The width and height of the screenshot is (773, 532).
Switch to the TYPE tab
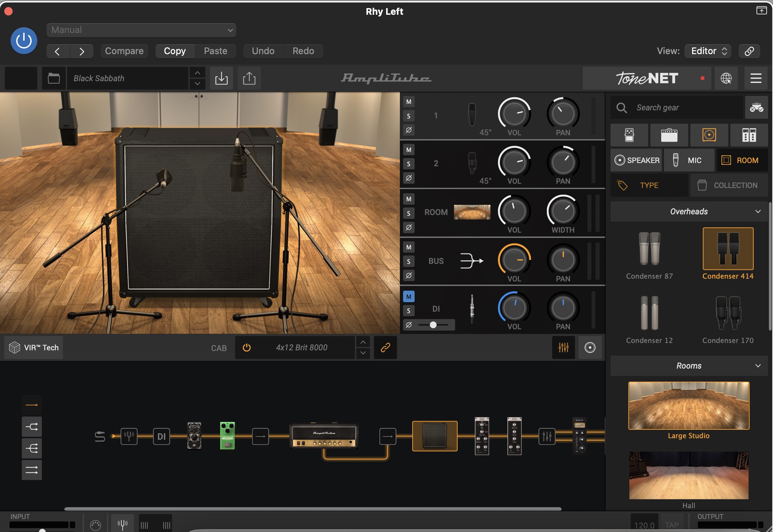649,186
